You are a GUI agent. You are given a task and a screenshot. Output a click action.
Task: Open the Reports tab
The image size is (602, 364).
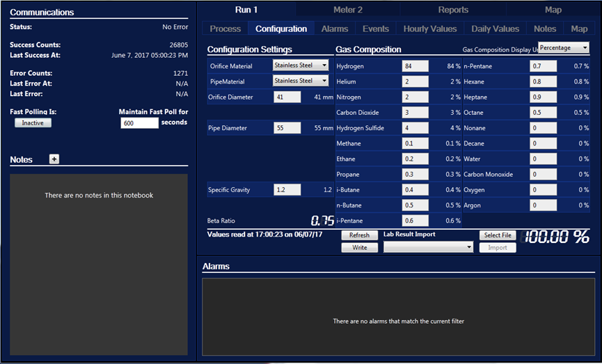(453, 10)
